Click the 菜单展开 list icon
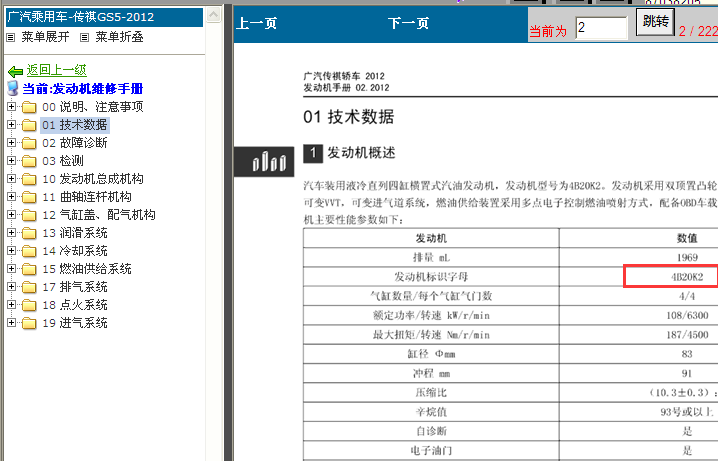The width and height of the screenshot is (718, 461). (x=11, y=38)
